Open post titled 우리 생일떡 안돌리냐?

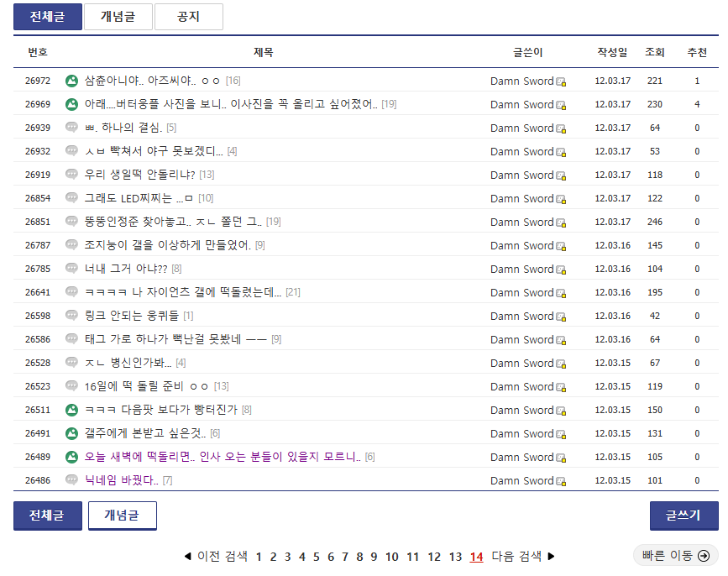pyautogui.click(x=139, y=175)
